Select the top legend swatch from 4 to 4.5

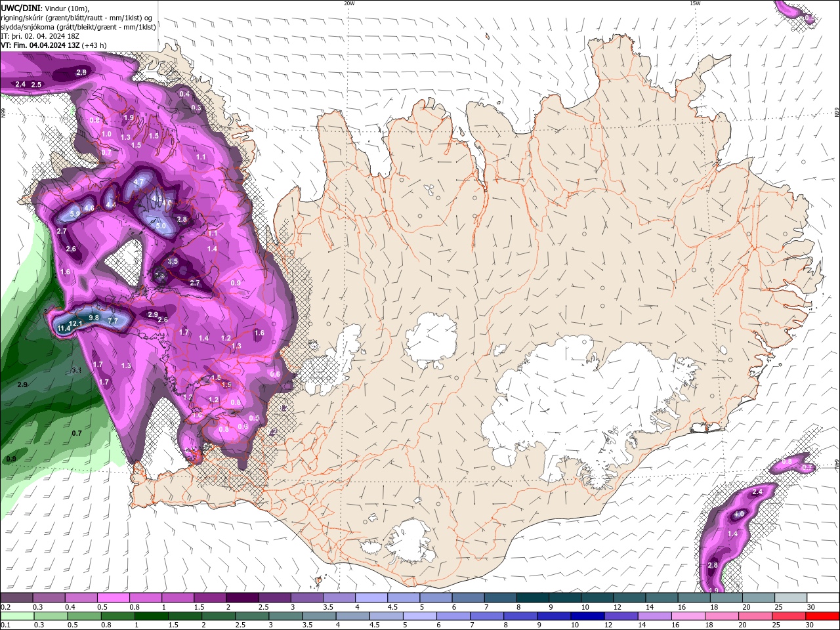pyautogui.click(x=371, y=598)
